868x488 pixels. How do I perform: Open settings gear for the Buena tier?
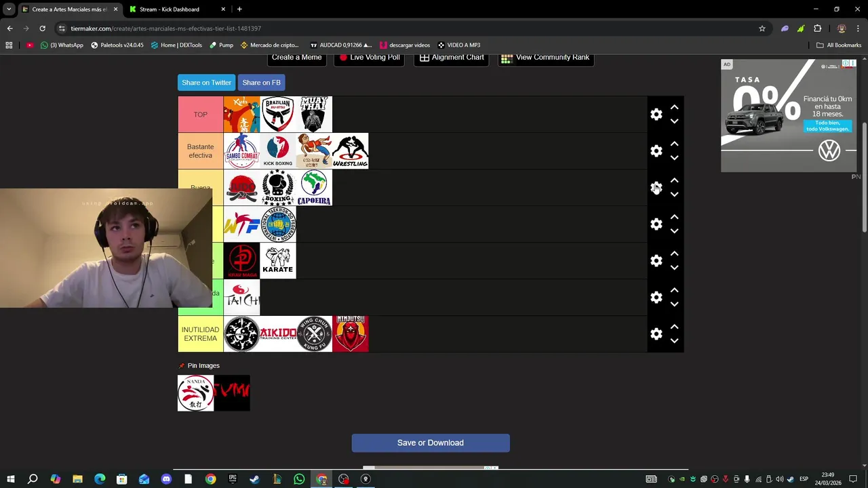point(656,188)
